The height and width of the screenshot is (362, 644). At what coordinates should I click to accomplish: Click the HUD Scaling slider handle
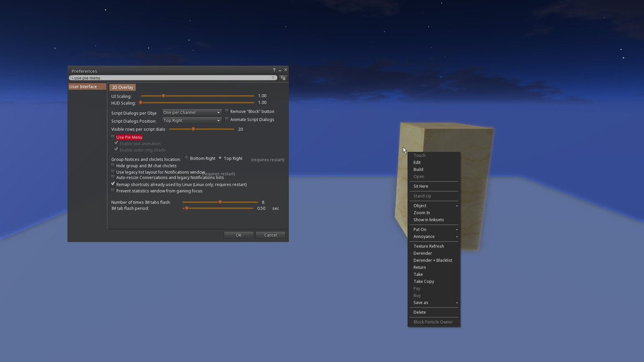pos(141,102)
